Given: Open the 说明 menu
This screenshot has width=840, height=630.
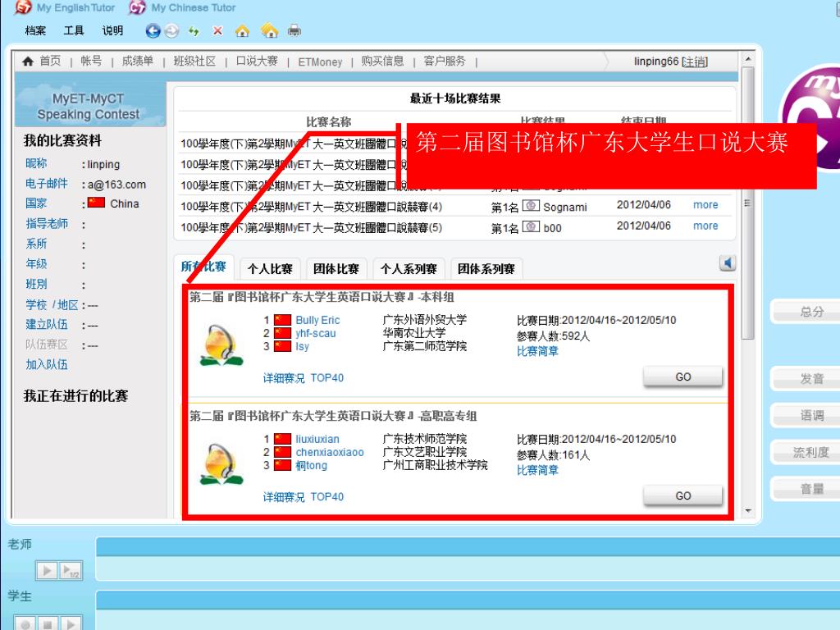Looking at the screenshot, I should (x=112, y=30).
